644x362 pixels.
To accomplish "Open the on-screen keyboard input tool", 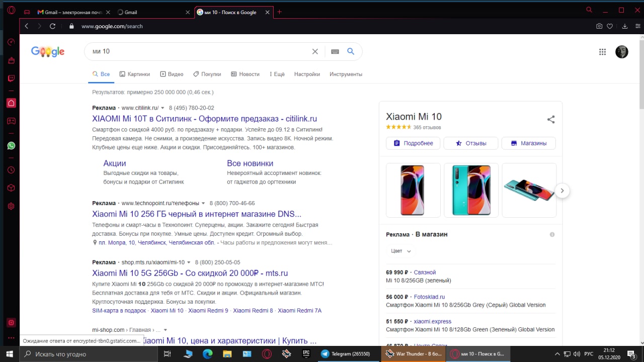I will pyautogui.click(x=335, y=51).
